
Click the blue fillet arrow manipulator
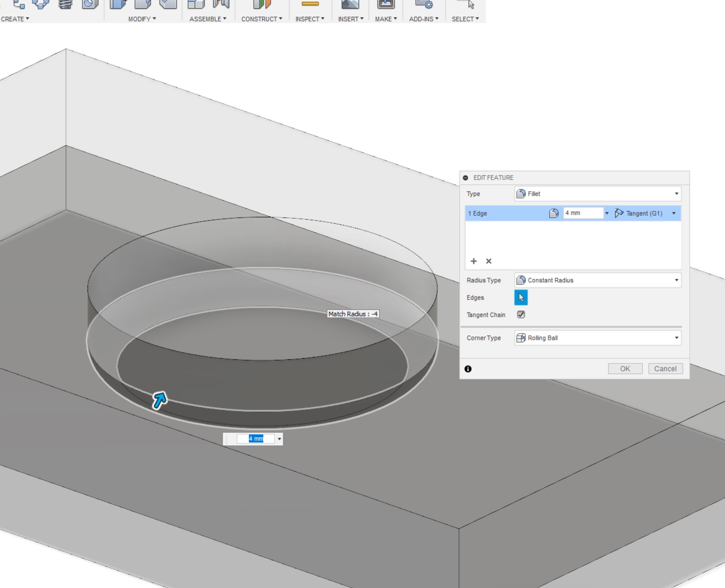(x=160, y=400)
